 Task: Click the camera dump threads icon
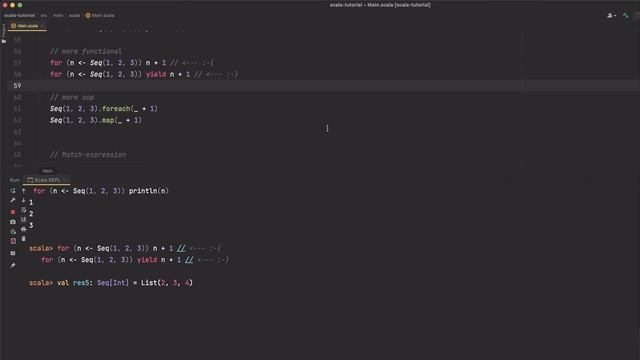13,222
